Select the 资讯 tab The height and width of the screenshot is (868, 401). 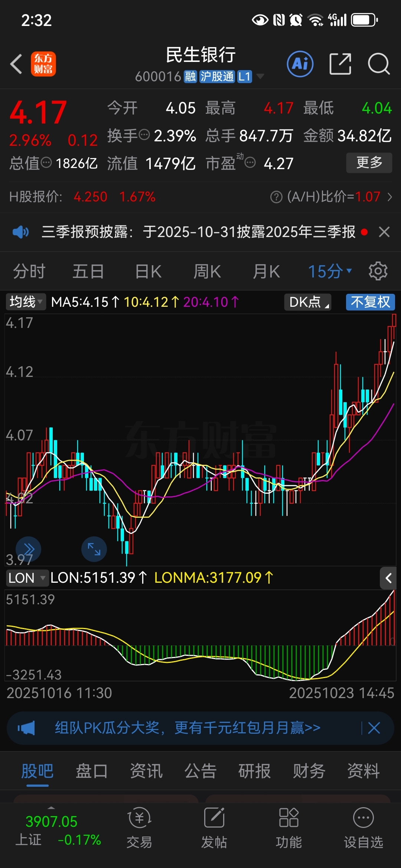tap(146, 772)
